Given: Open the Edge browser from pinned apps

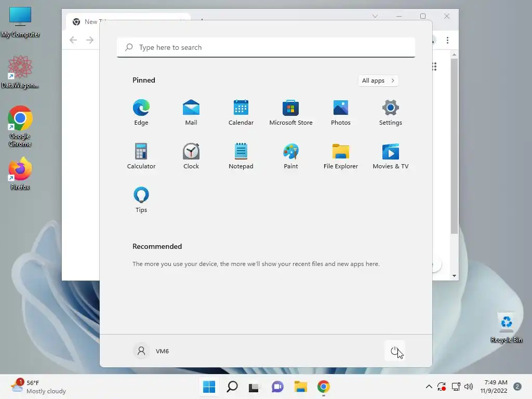Looking at the screenshot, I should (x=141, y=112).
